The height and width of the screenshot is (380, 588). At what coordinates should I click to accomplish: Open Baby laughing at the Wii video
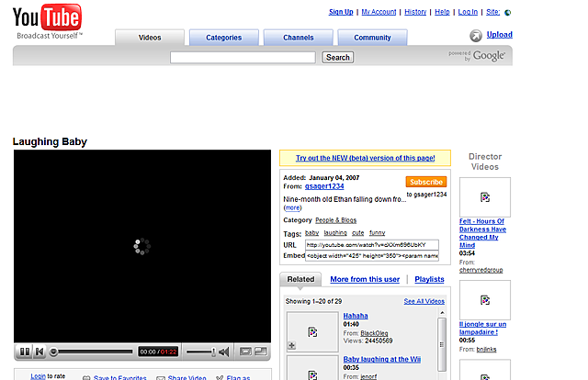click(382, 359)
